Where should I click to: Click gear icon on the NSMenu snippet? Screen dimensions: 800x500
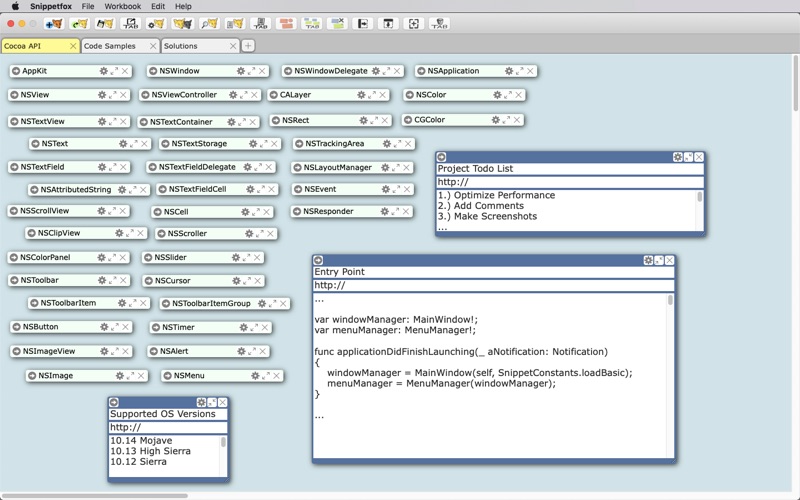point(255,376)
